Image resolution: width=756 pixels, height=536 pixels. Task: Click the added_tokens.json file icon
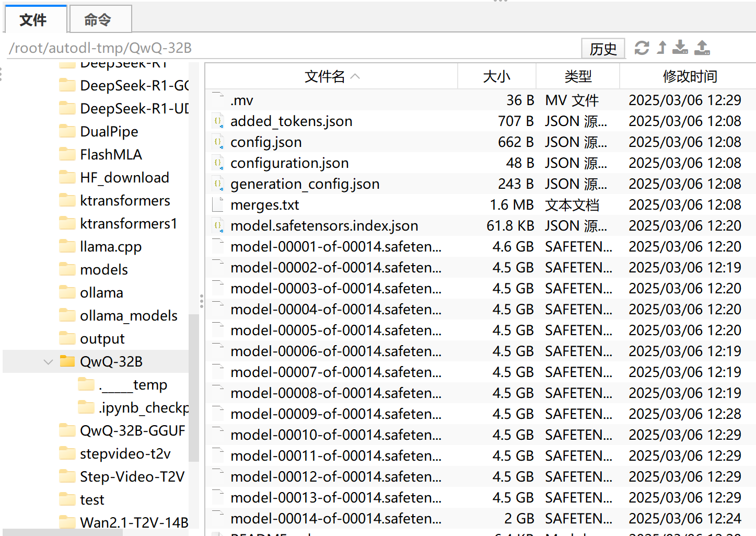coord(218,121)
